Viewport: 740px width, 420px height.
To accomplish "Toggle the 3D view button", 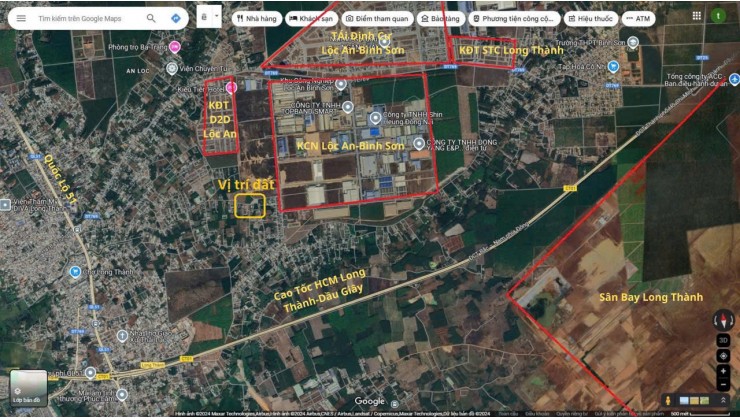I will (x=723, y=340).
